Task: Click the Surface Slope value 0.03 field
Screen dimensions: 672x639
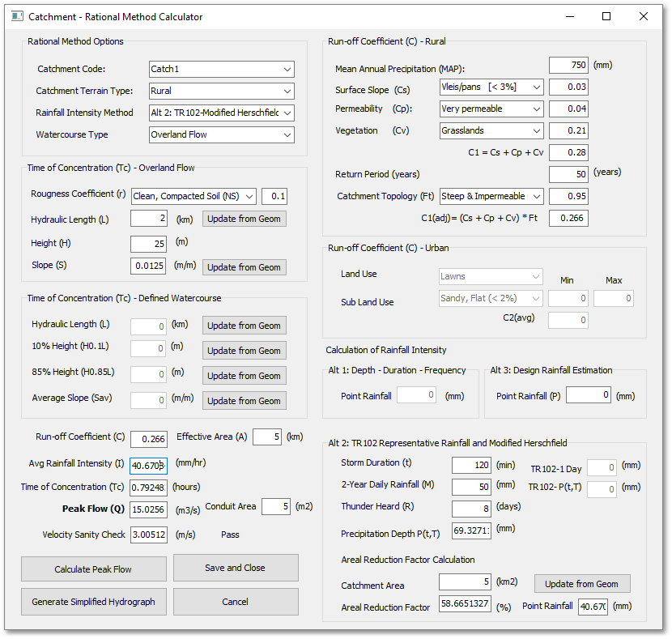Action: [568, 87]
